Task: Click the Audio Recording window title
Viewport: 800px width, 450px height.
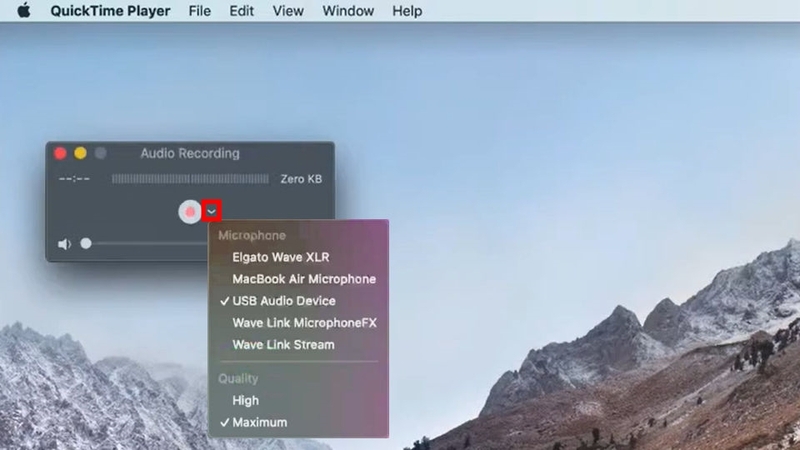Action: pos(190,153)
